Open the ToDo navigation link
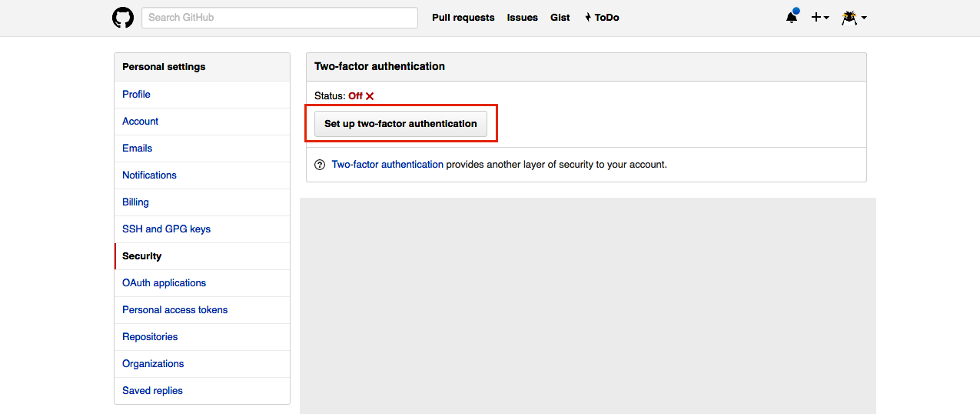Screen dimensions: 980x414 point(602,18)
